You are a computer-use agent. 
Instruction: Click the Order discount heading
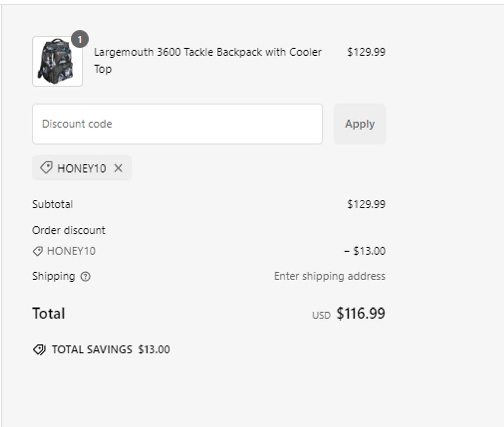(69, 230)
